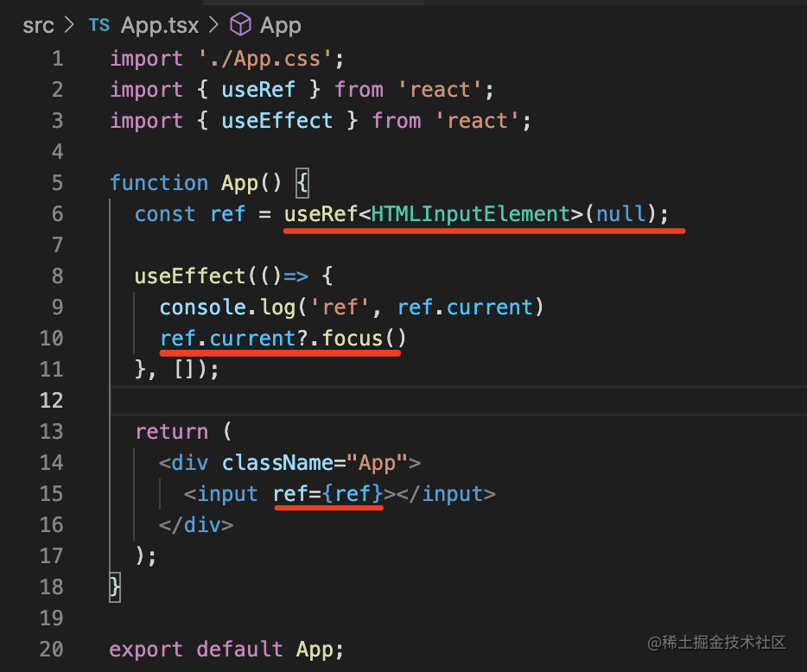The image size is (807, 672).
Task: Click useEffect in the import on line 3
Action: tap(276, 121)
